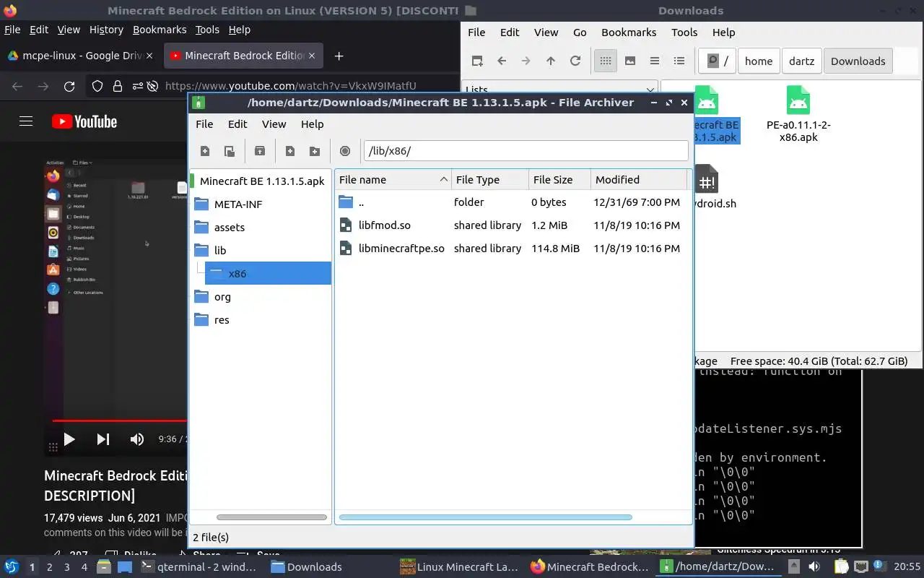
Task: Switch file manager to compact list view
Action: (x=655, y=61)
